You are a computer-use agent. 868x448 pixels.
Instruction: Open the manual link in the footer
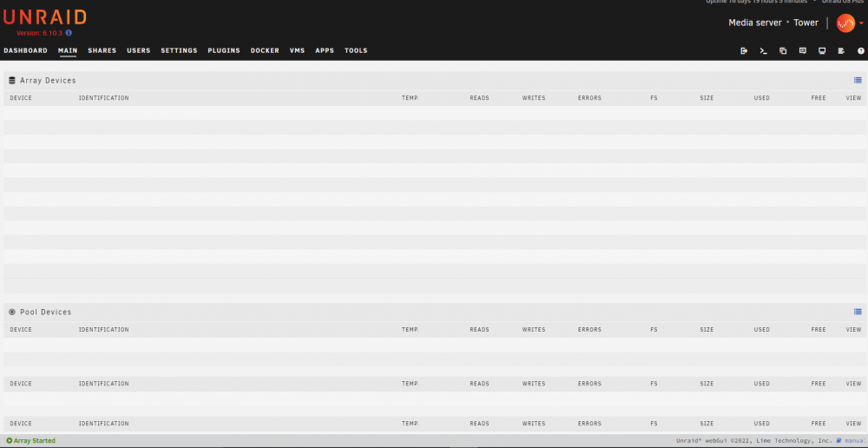click(855, 441)
